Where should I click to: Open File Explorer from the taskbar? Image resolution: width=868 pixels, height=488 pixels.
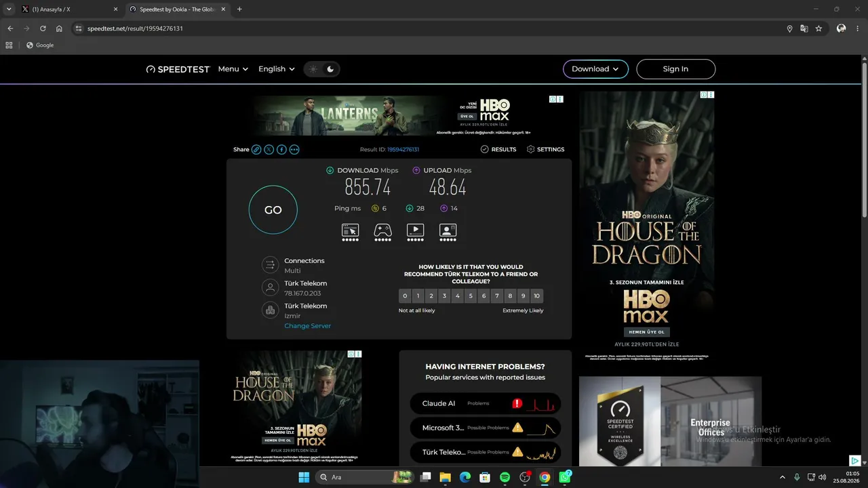(x=445, y=477)
